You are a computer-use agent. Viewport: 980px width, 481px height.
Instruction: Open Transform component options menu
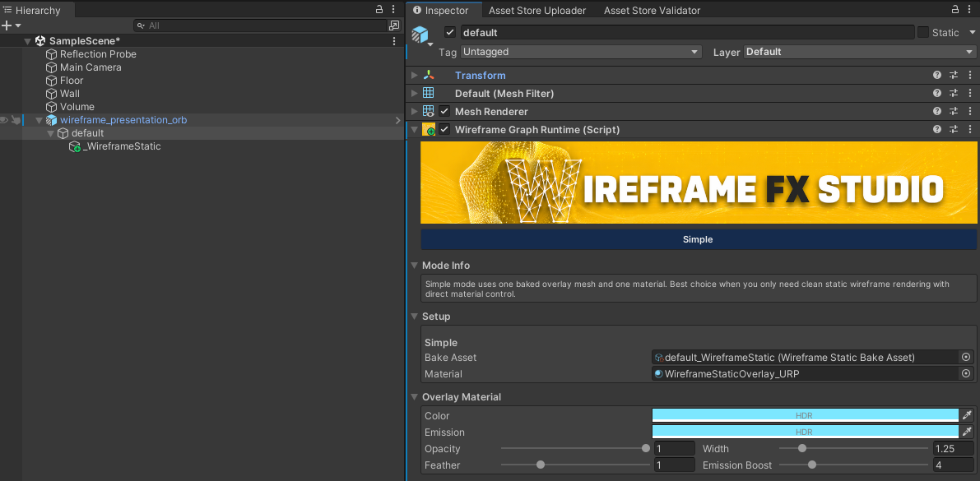pos(970,75)
